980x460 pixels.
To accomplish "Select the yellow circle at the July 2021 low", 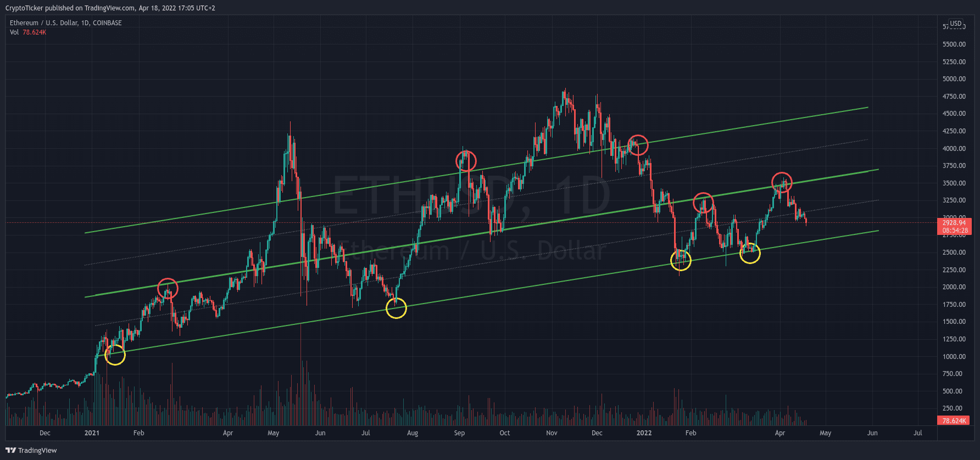I will pos(396,308).
